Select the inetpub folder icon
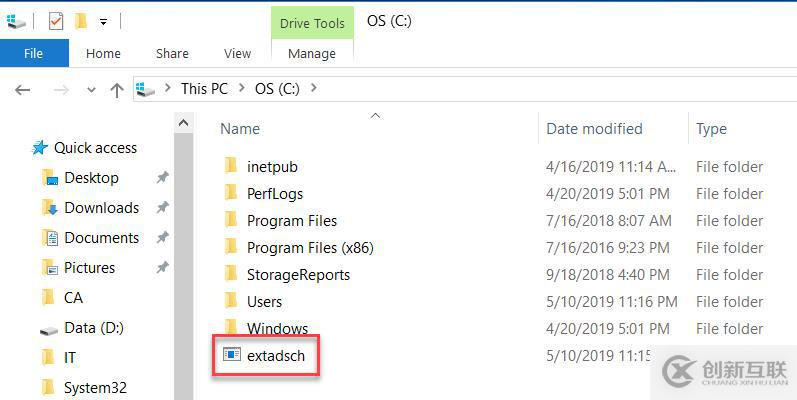This screenshot has height=400, width=797. (231, 166)
